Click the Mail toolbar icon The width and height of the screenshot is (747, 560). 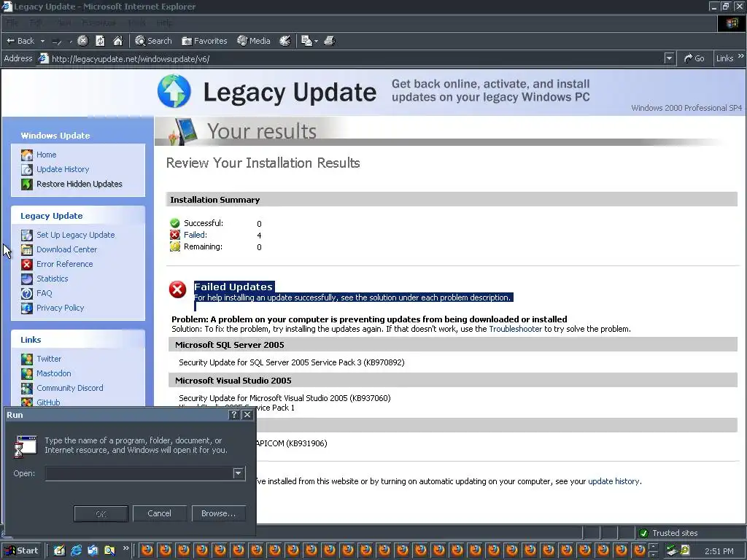click(306, 41)
